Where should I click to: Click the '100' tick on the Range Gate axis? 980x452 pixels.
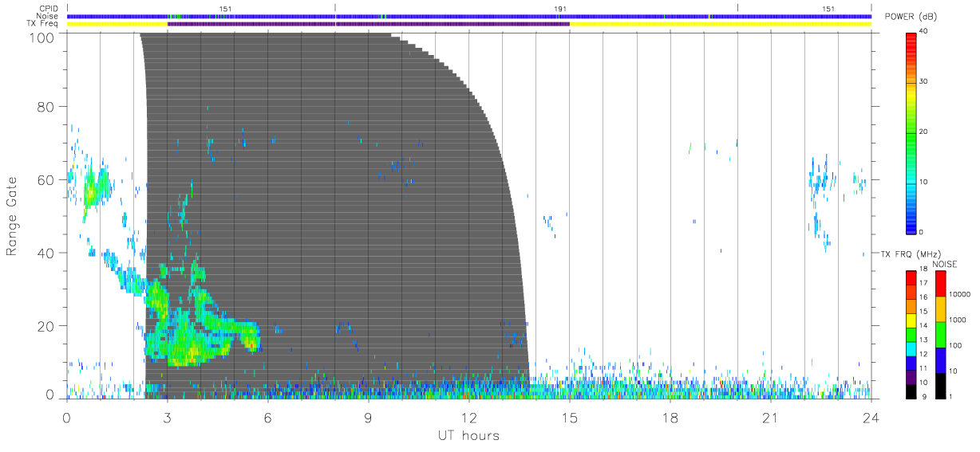tap(41, 37)
